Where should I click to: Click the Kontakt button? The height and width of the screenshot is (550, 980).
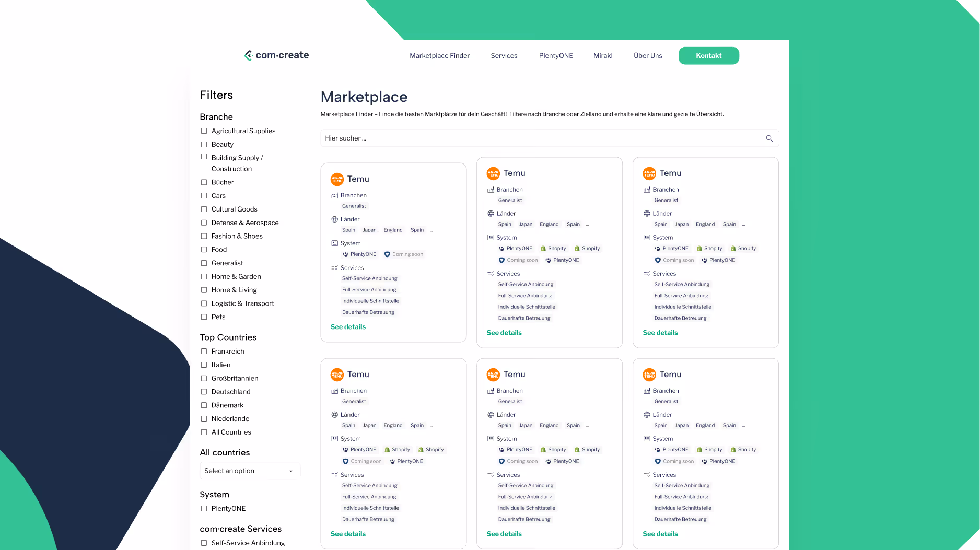click(708, 56)
